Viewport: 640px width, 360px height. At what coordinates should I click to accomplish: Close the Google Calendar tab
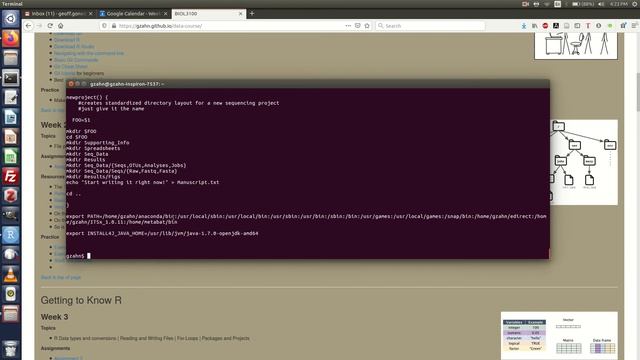pos(165,13)
